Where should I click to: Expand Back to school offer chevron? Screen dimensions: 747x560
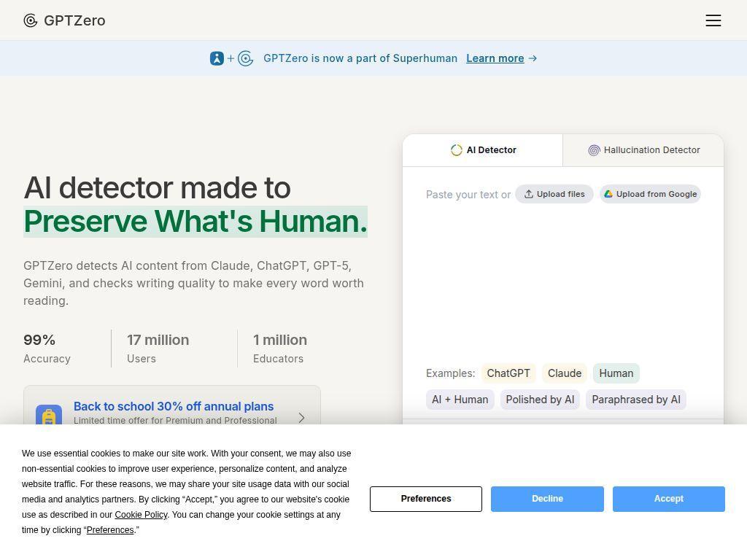coord(301,418)
